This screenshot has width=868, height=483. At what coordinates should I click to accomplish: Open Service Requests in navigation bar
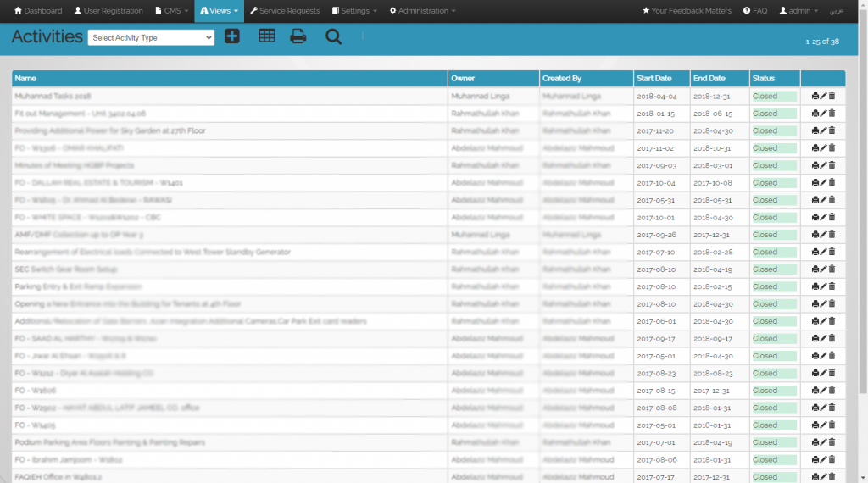tap(285, 11)
